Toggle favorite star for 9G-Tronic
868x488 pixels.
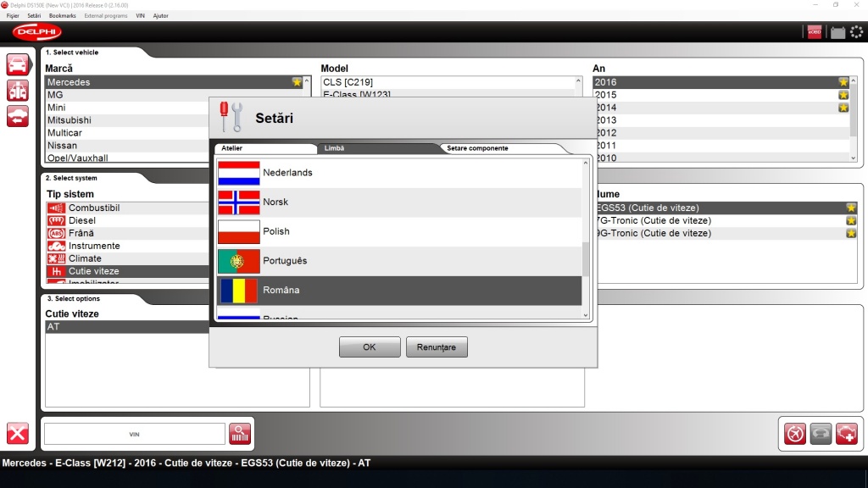point(851,234)
